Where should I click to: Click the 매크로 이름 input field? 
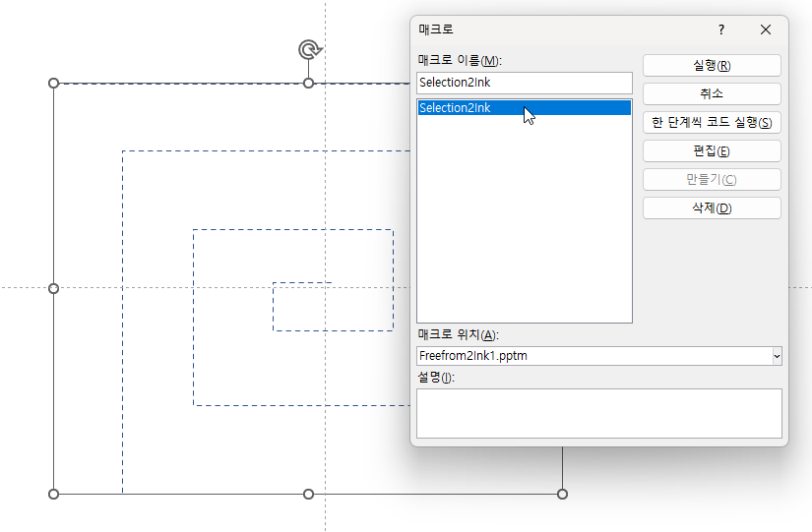pyautogui.click(x=524, y=83)
